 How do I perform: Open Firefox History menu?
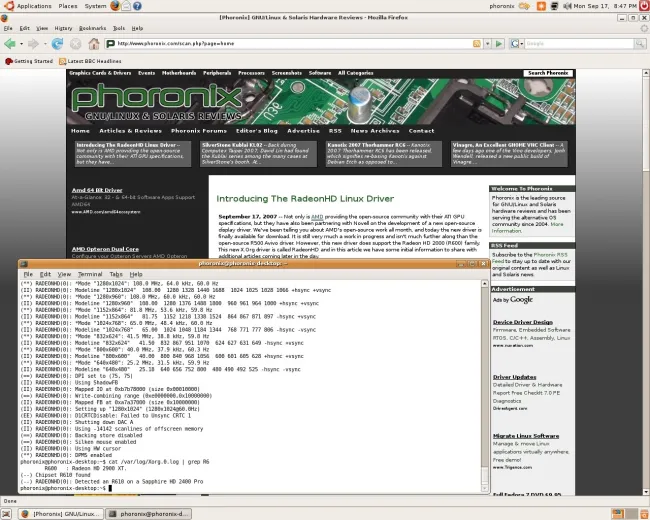click(x=63, y=28)
